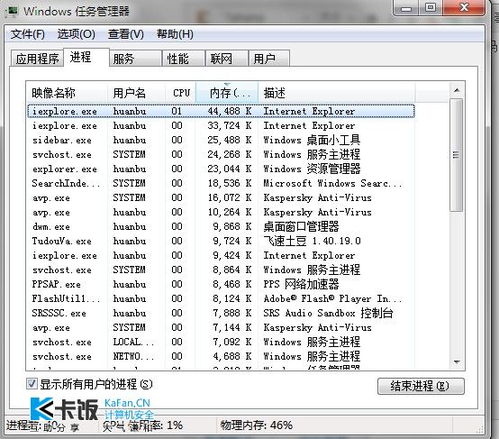Select the dwm.exe process
This screenshot has height=439, width=499.
[x=221, y=227]
